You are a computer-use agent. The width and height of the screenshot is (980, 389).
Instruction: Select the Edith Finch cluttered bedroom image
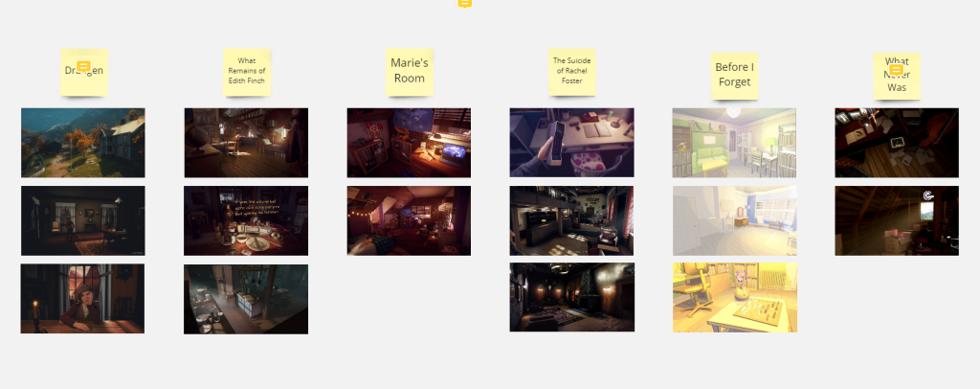coord(246,143)
